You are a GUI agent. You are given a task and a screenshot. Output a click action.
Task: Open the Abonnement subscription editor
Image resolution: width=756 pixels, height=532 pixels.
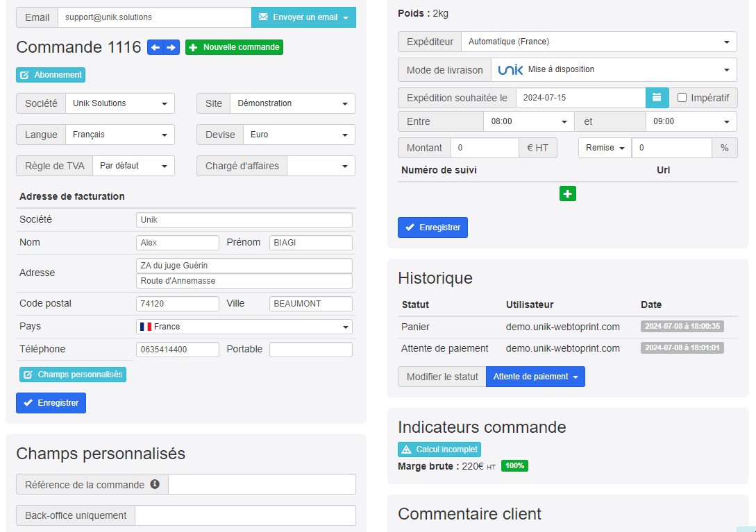tap(51, 75)
